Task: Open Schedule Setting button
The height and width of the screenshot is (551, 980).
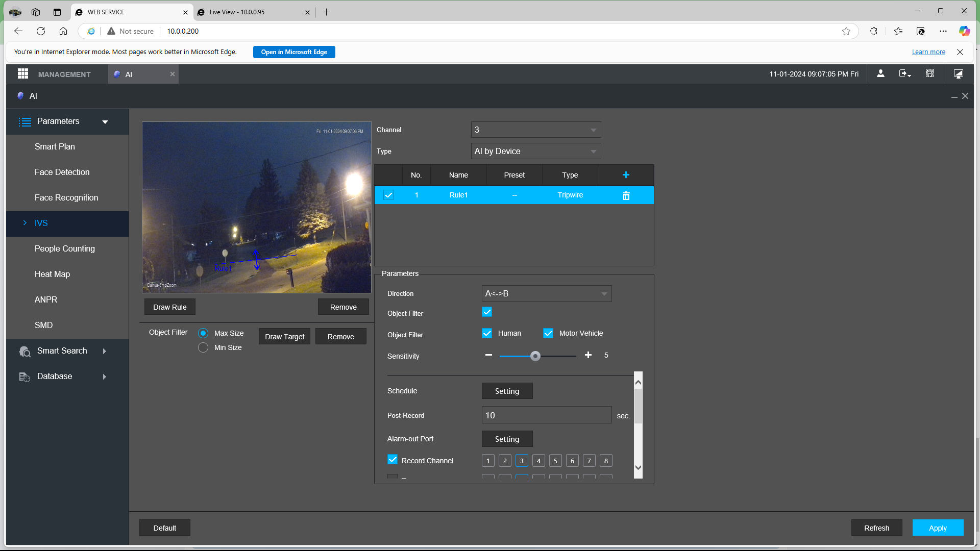Action: pos(507,391)
